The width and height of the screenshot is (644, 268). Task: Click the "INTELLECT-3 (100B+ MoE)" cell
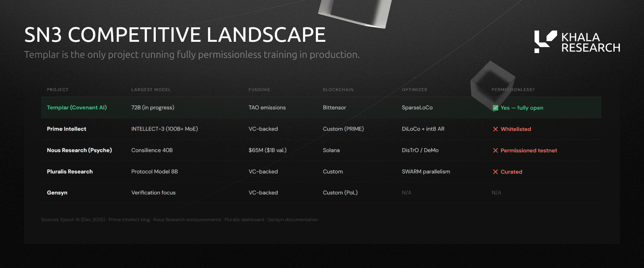point(165,129)
